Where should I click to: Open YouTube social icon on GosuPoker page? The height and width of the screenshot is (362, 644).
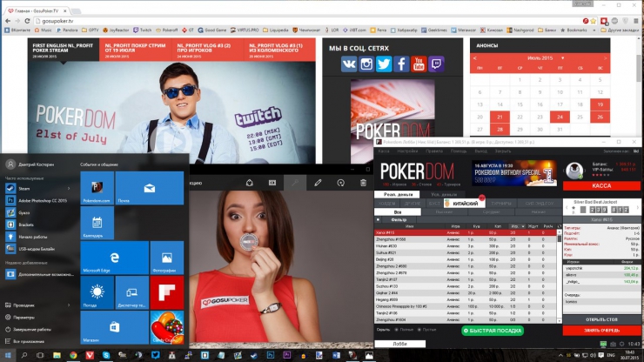[419, 64]
